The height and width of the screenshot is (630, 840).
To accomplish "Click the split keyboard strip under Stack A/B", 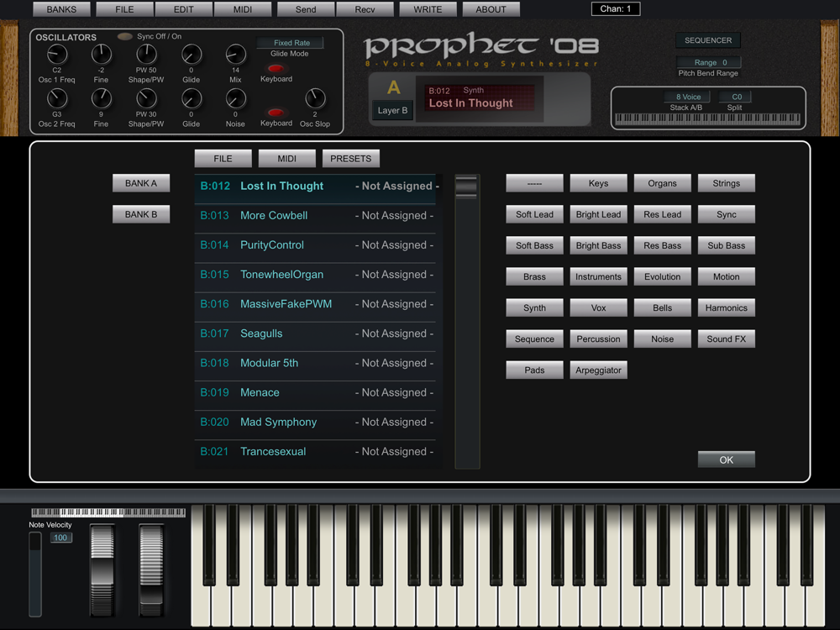I will (x=708, y=119).
